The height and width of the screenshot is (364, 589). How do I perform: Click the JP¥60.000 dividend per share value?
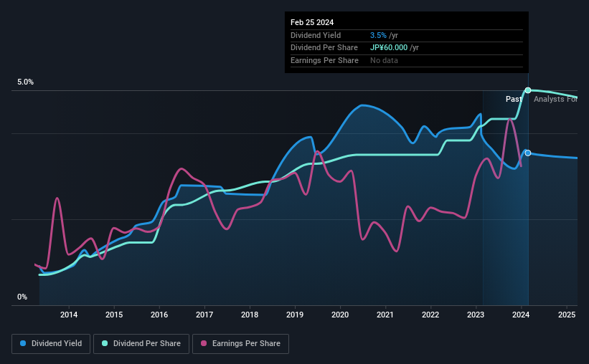(x=389, y=48)
